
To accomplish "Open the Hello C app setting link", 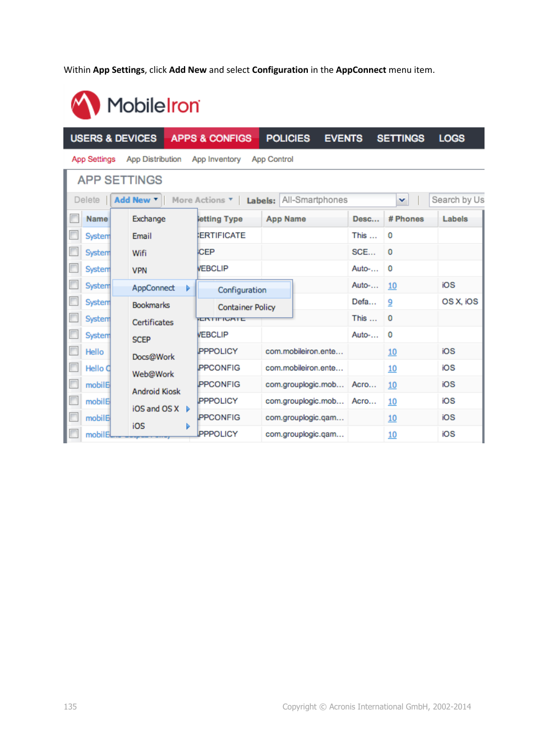I will pos(98,368).
